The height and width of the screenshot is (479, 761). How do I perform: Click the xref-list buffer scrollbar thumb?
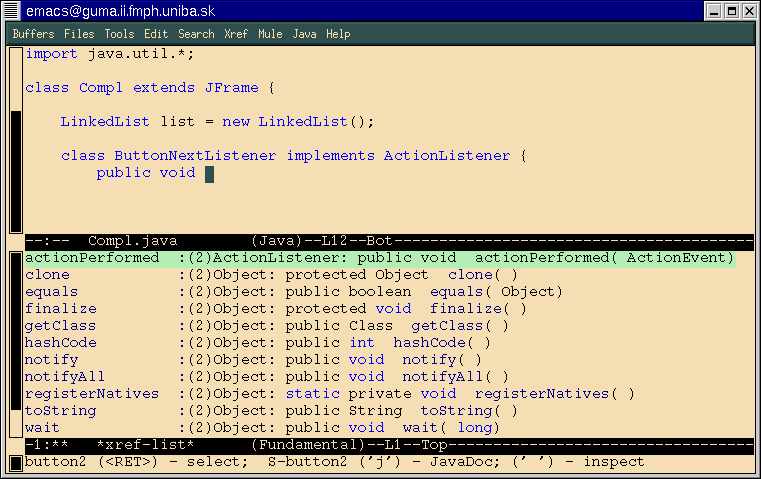[16, 331]
